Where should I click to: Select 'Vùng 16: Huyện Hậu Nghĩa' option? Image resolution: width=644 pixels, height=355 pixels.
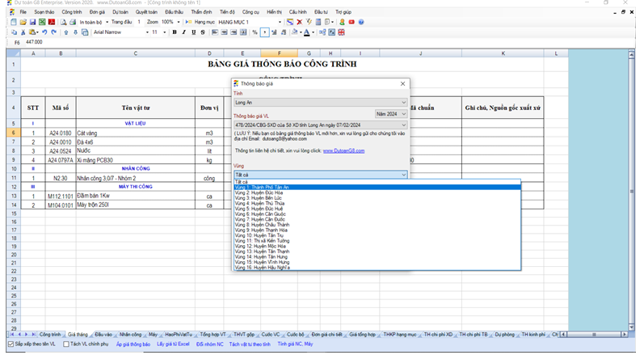(x=377, y=268)
